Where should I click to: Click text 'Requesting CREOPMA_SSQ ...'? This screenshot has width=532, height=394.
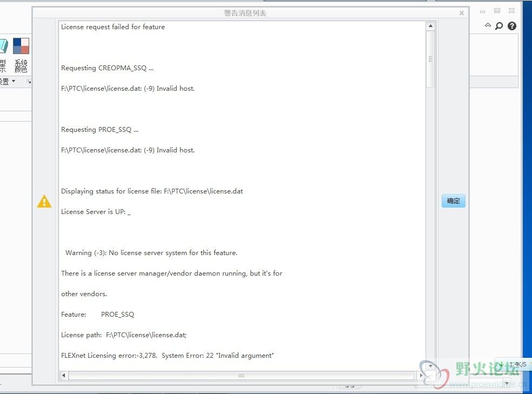click(x=107, y=68)
